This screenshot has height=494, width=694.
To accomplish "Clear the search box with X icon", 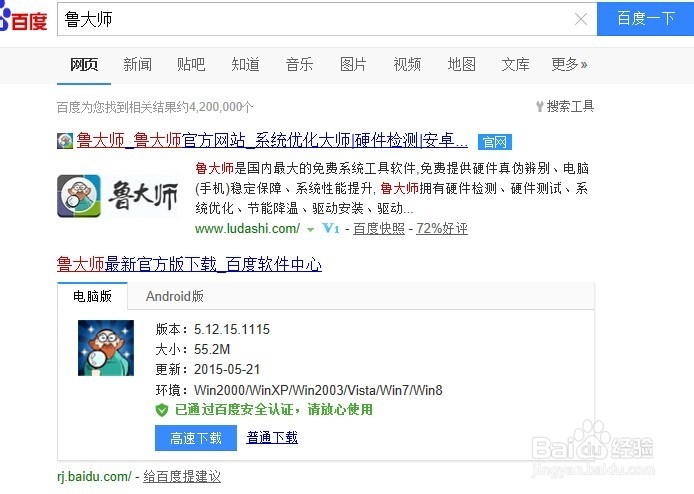I will [x=580, y=19].
